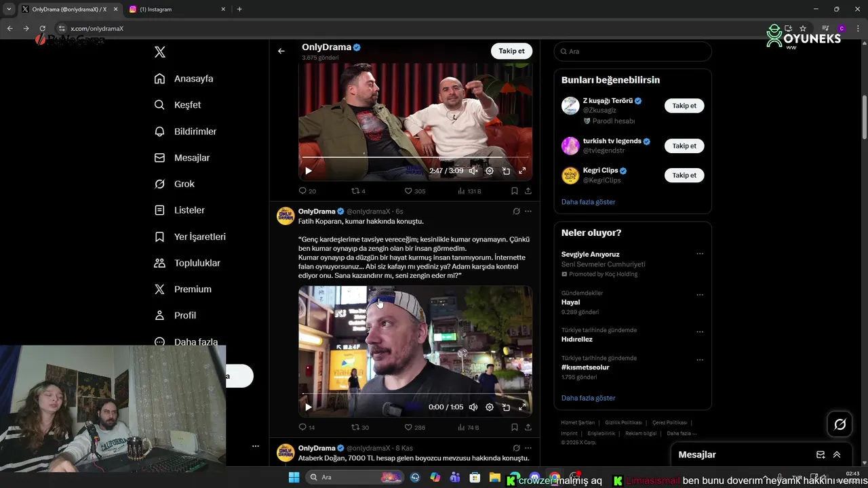Image resolution: width=868 pixels, height=488 pixels.
Task: Follow Kegri Clips account
Action: 684,176
